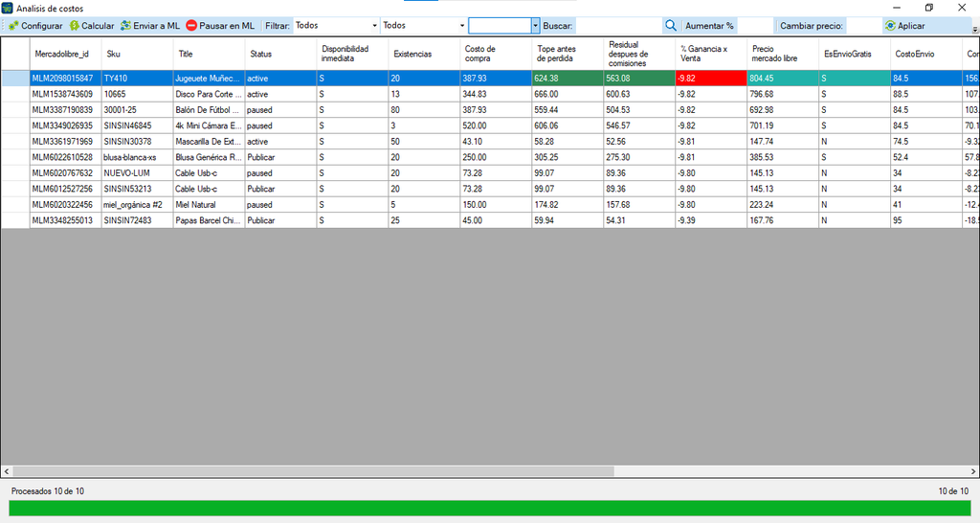Viewport: 980px width, 523px height.
Task: Sort by Existencias column header
Action: (424, 54)
